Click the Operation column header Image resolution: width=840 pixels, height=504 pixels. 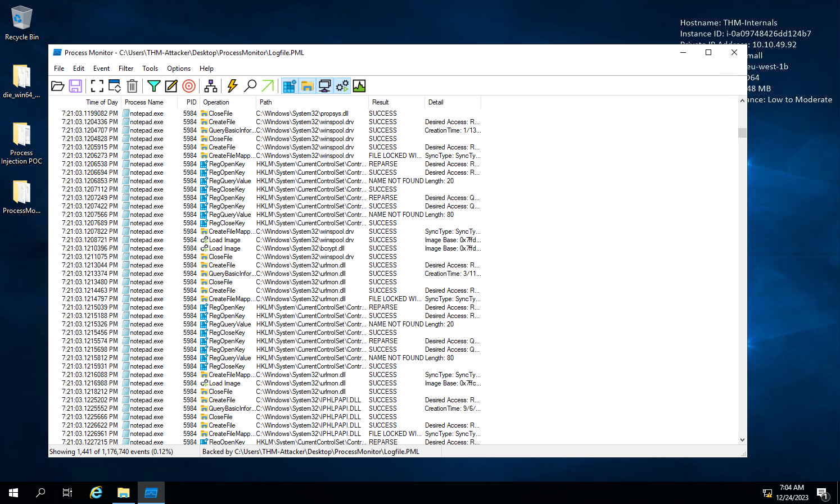(228, 102)
